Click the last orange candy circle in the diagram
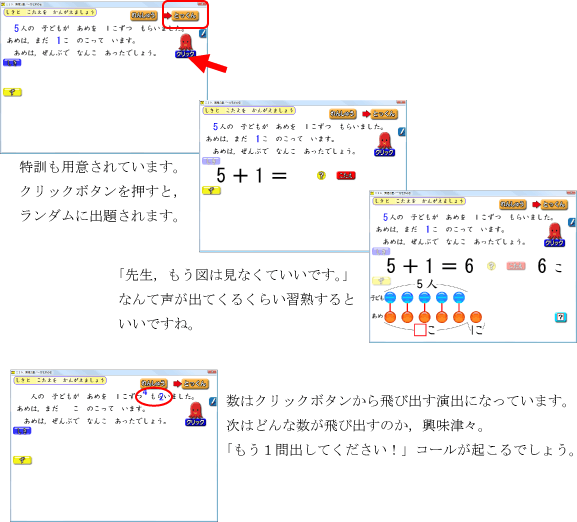577x522 pixels. [x=476, y=317]
